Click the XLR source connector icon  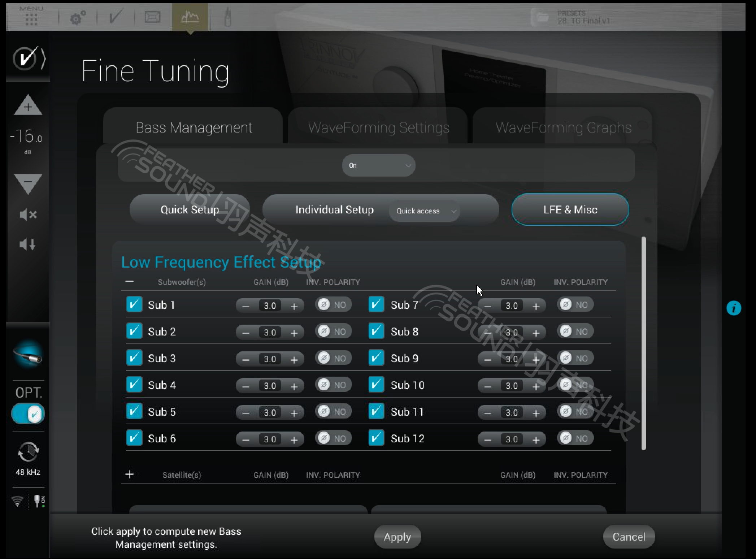[28, 355]
